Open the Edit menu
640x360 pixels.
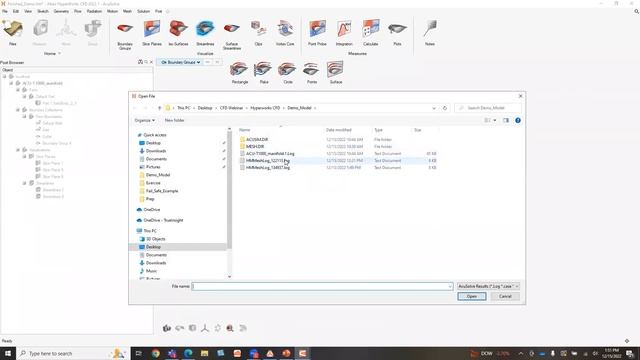pyautogui.click(x=16, y=11)
